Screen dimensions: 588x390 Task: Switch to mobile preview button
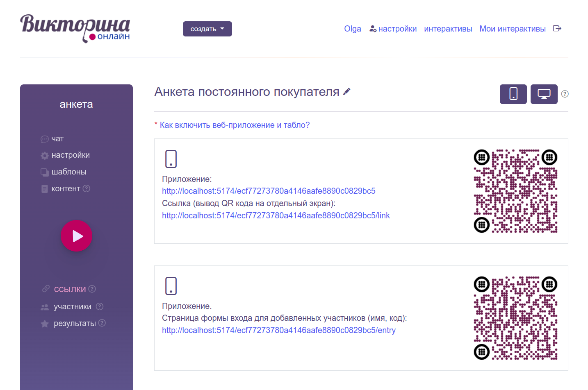click(x=513, y=94)
